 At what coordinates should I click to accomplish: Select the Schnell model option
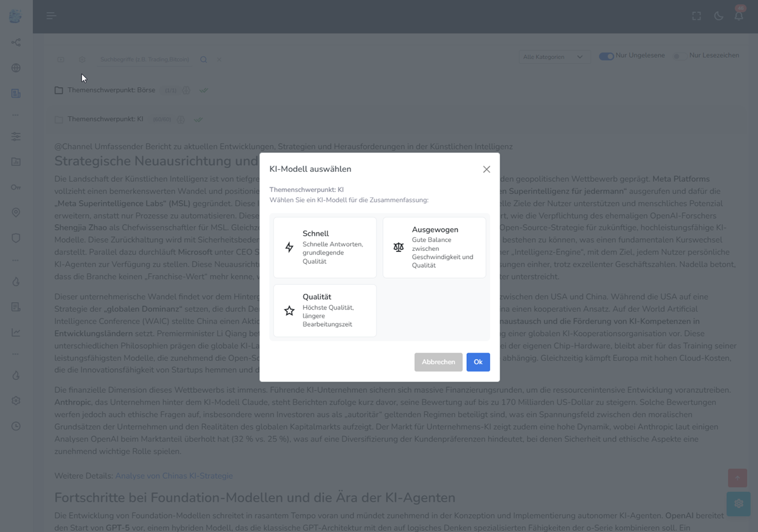325,247
